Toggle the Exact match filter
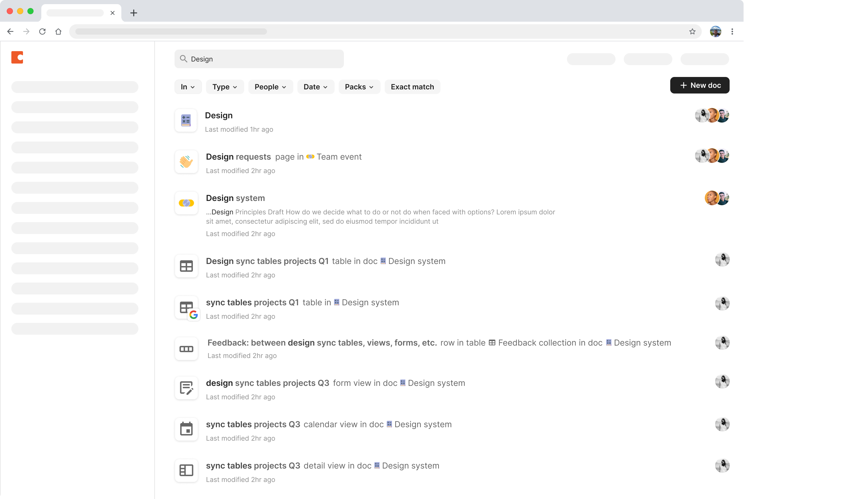 pyautogui.click(x=412, y=87)
